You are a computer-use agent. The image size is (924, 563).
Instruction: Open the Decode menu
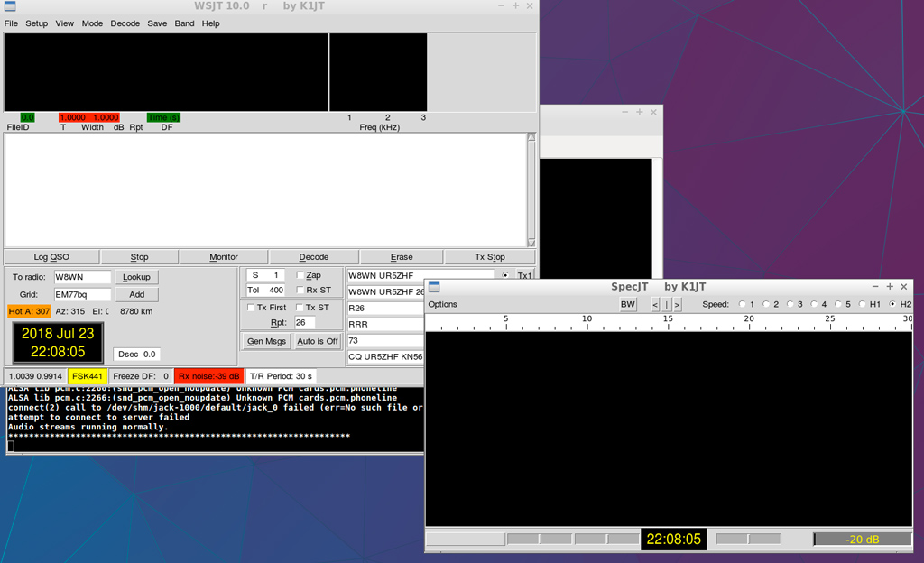125,23
